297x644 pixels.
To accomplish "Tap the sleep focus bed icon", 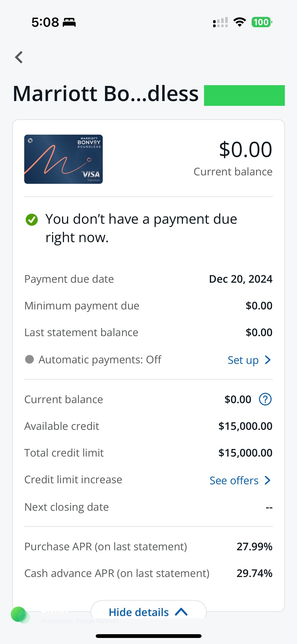I will pyautogui.click(x=69, y=22).
